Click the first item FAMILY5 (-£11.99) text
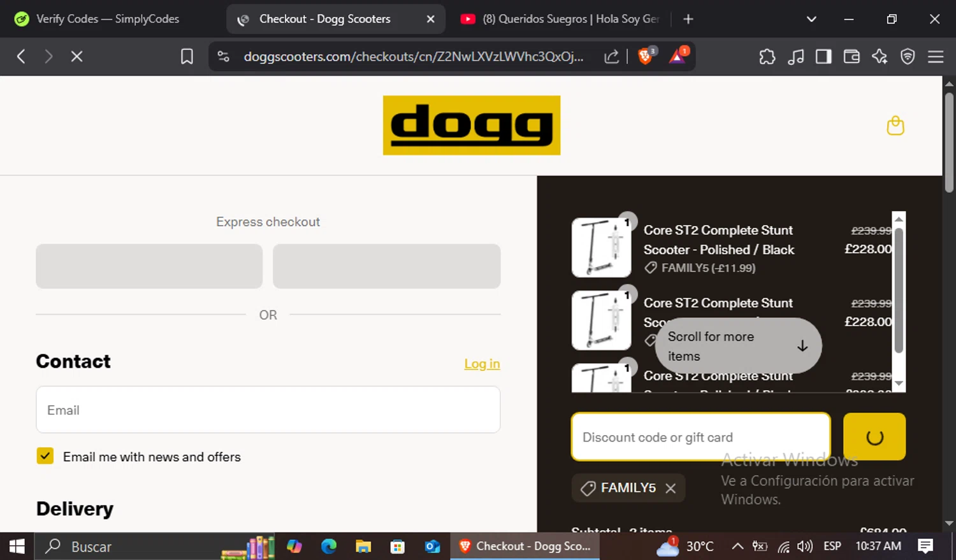Image resolution: width=956 pixels, height=560 pixels. pyautogui.click(x=708, y=268)
